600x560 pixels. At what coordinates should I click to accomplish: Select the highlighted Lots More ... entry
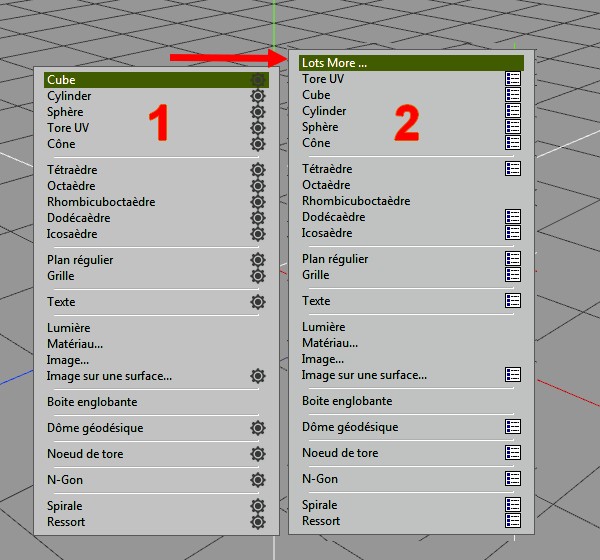tap(411, 63)
